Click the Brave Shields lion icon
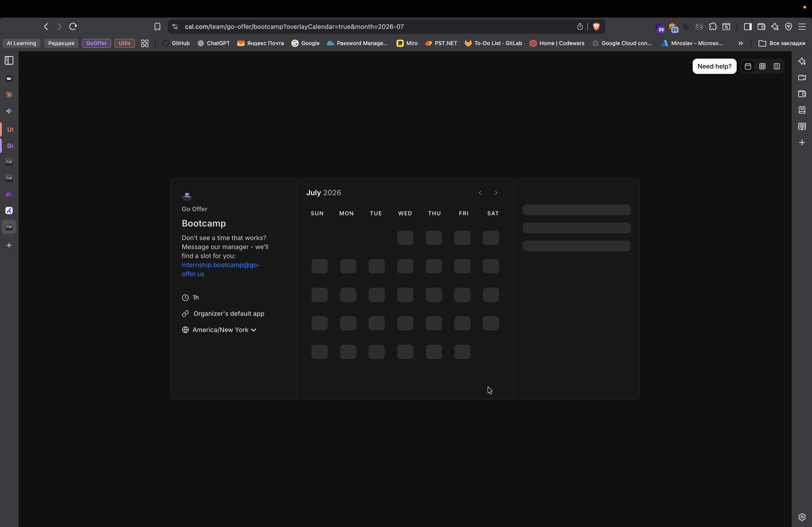Image resolution: width=812 pixels, height=527 pixels. pyautogui.click(x=596, y=27)
